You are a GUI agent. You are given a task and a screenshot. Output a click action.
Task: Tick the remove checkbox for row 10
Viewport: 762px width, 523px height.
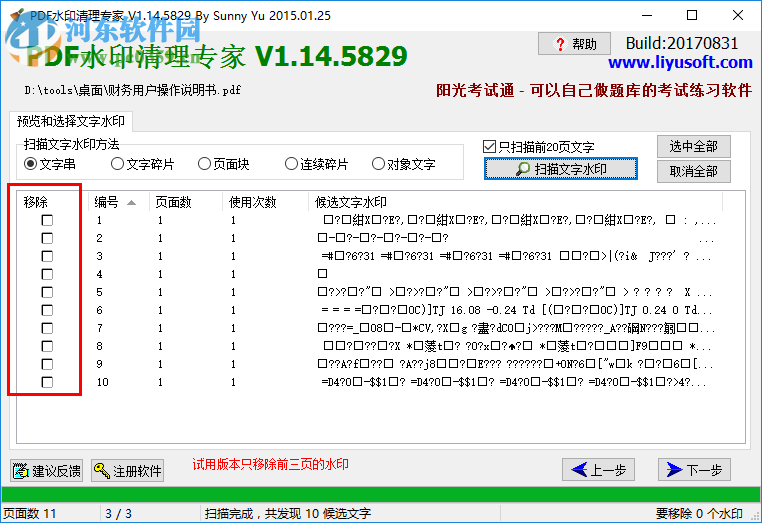pyautogui.click(x=47, y=382)
